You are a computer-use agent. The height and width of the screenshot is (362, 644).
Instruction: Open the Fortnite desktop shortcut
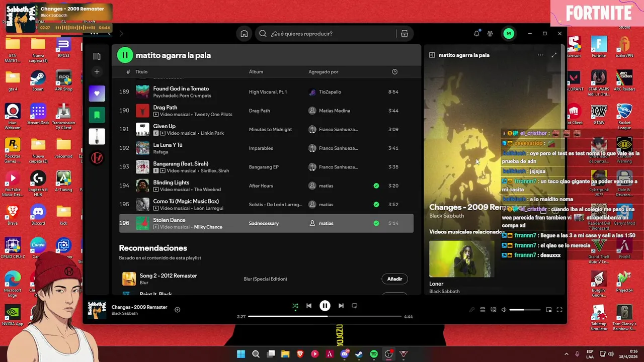click(599, 47)
